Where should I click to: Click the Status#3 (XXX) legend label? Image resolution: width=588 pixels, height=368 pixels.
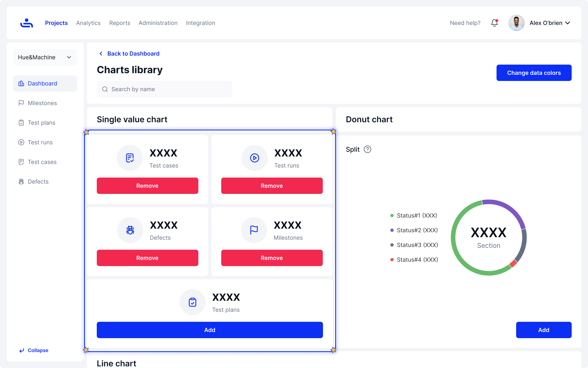418,245
